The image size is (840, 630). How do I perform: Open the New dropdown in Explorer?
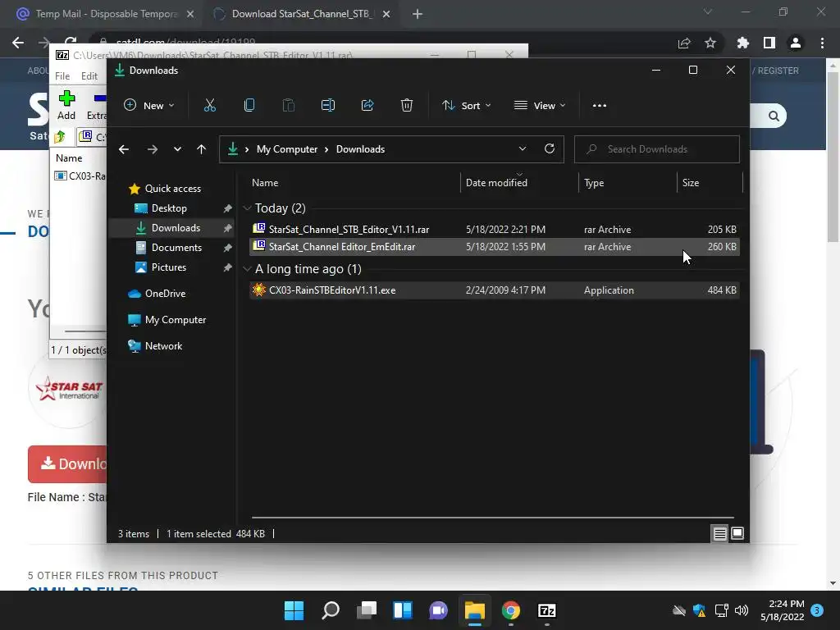tap(149, 106)
